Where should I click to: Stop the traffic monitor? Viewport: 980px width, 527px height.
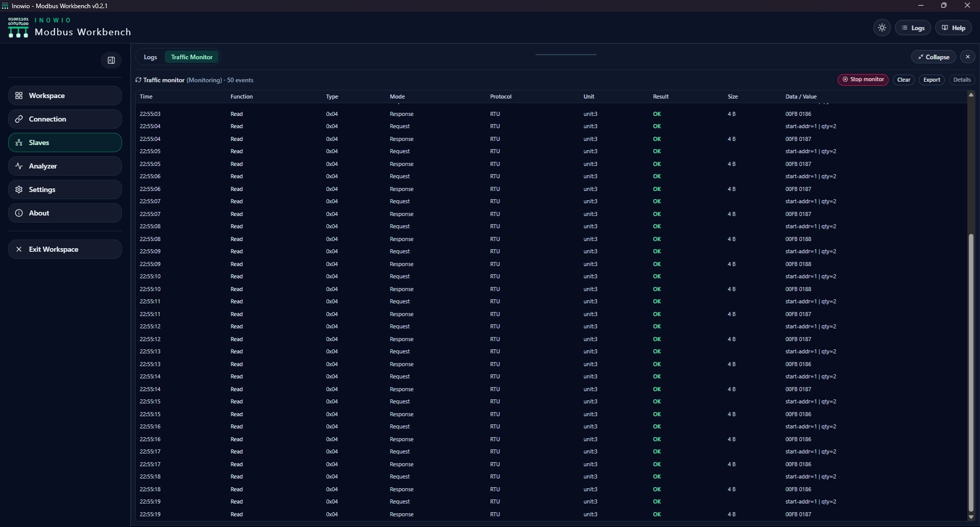863,80
